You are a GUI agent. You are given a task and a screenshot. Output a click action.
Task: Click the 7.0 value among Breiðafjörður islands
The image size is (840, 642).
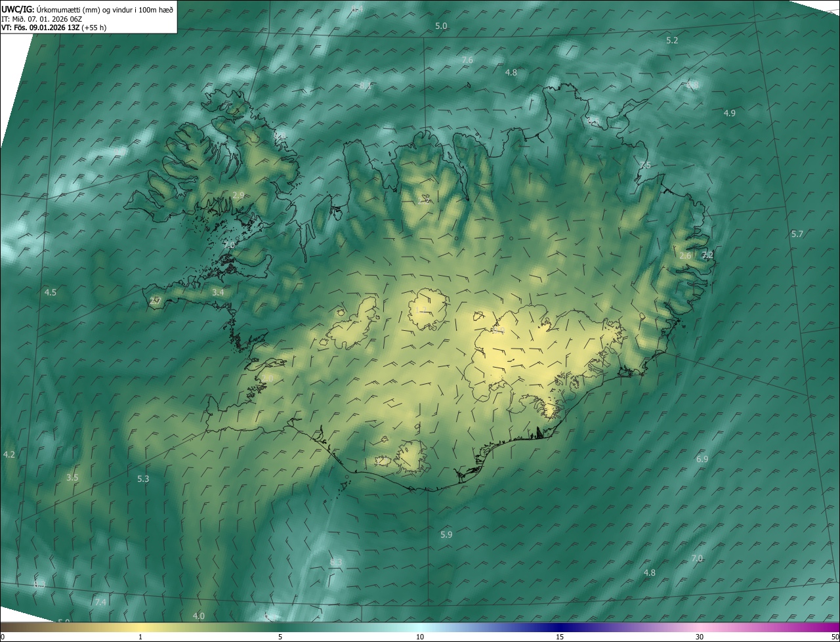click(x=229, y=246)
